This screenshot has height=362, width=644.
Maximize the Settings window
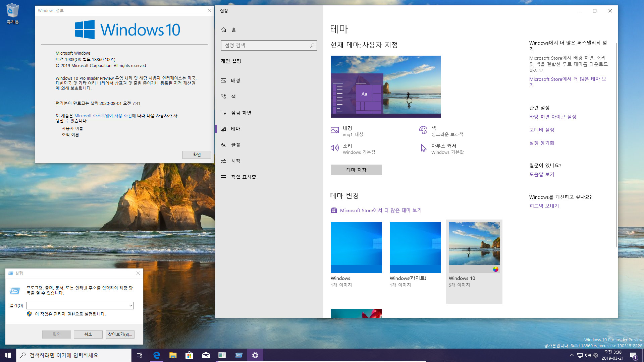595,11
